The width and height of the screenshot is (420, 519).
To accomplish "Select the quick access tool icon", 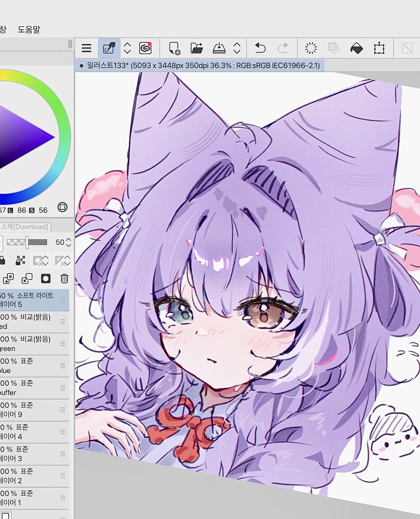I will pos(109,48).
